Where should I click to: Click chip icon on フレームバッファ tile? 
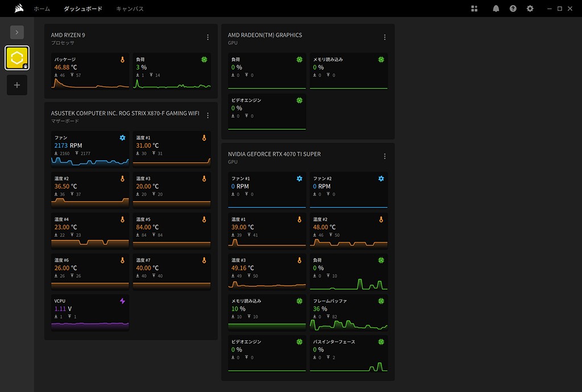tap(381, 301)
